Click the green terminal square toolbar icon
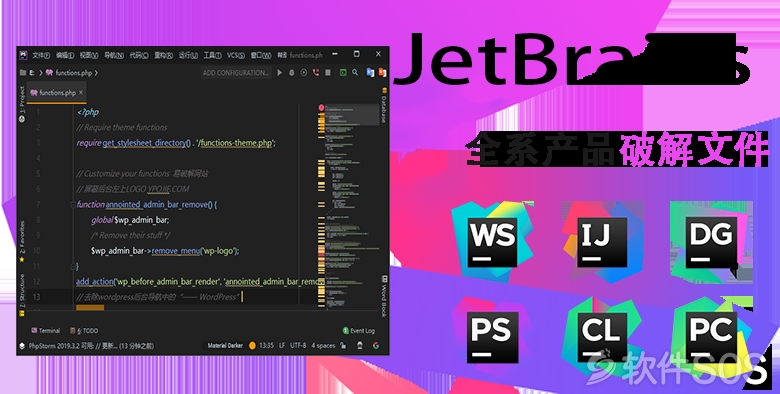780x394 pixels. click(x=343, y=73)
